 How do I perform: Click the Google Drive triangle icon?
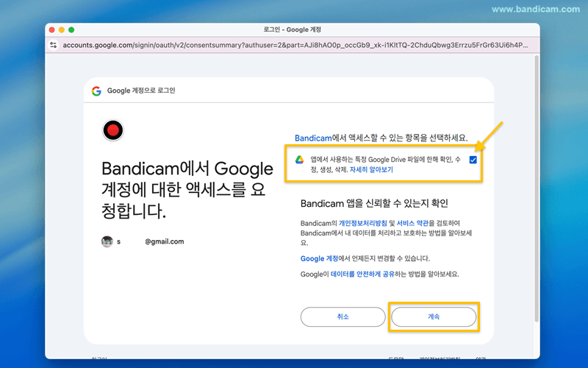click(x=299, y=160)
